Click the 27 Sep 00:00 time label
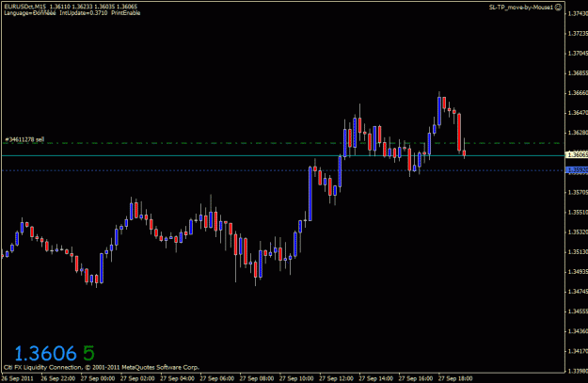 98,378
